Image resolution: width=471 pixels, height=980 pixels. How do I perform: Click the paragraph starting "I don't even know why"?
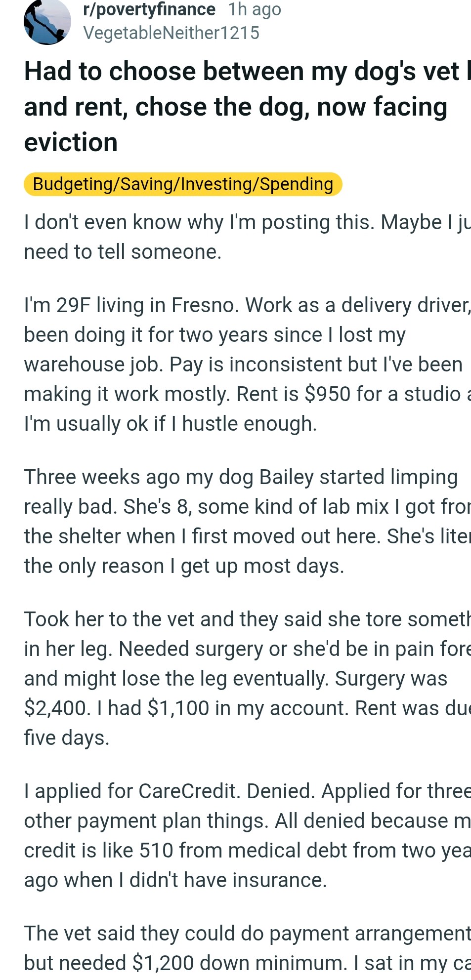(237, 237)
